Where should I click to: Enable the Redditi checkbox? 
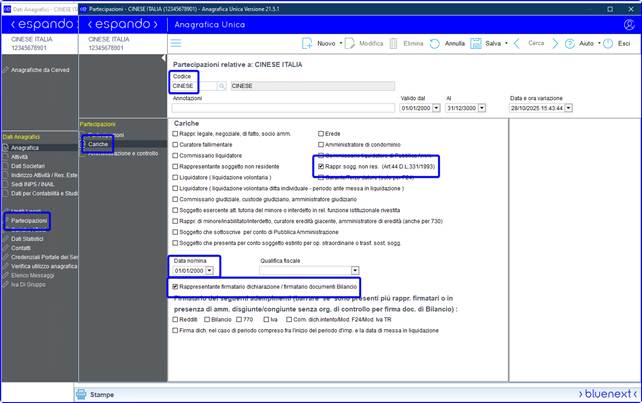[x=175, y=319]
